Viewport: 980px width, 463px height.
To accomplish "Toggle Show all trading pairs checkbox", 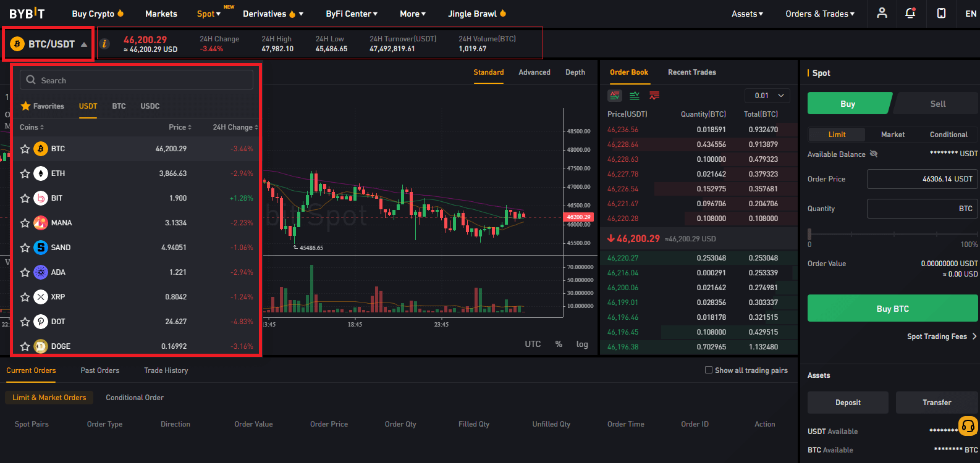I will click(x=709, y=370).
